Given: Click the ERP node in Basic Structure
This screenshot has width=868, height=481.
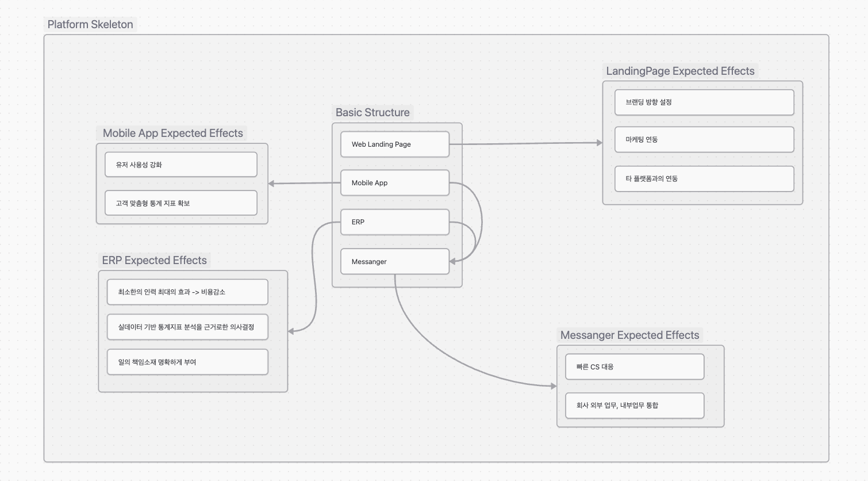Looking at the screenshot, I should point(394,222).
